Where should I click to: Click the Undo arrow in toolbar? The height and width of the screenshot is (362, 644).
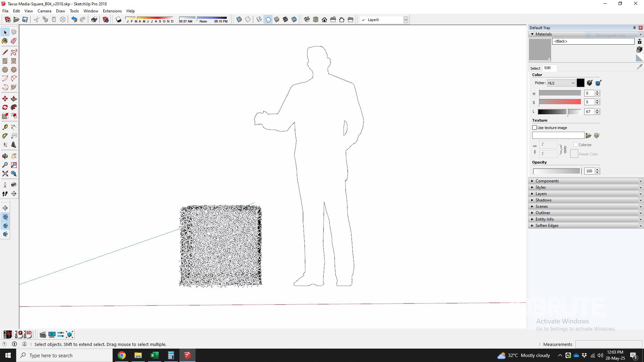pyautogui.click(x=74, y=20)
